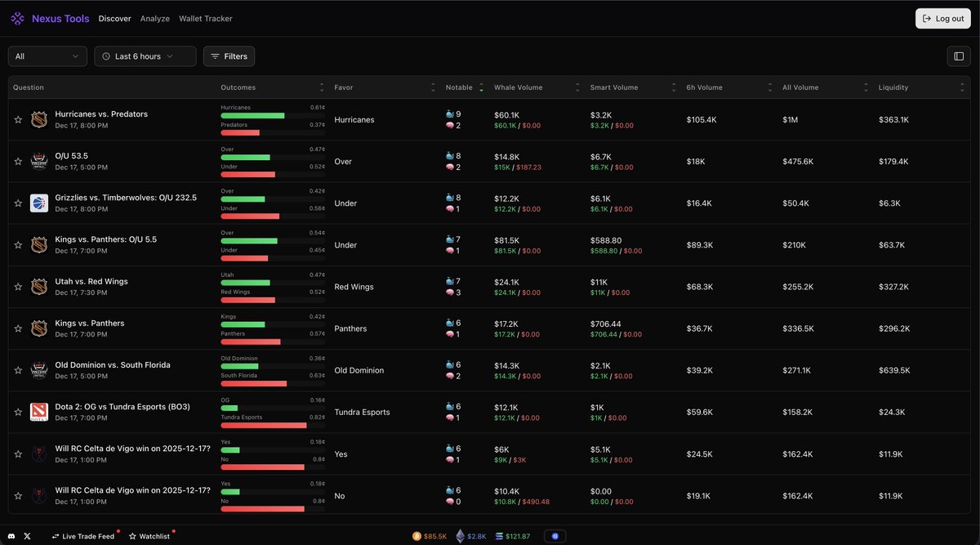Click the NHL logo for Utah vs. Red Wings
This screenshot has width=980, height=545.
[x=39, y=287]
